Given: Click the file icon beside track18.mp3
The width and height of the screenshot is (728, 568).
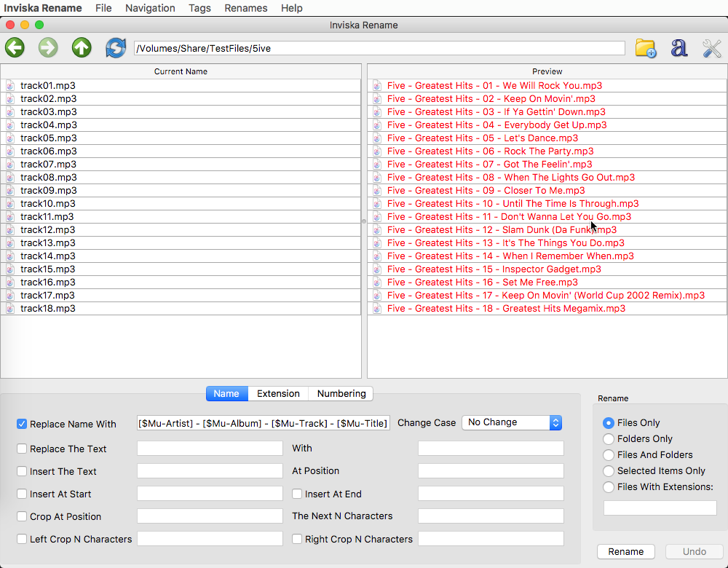Looking at the screenshot, I should [10, 308].
